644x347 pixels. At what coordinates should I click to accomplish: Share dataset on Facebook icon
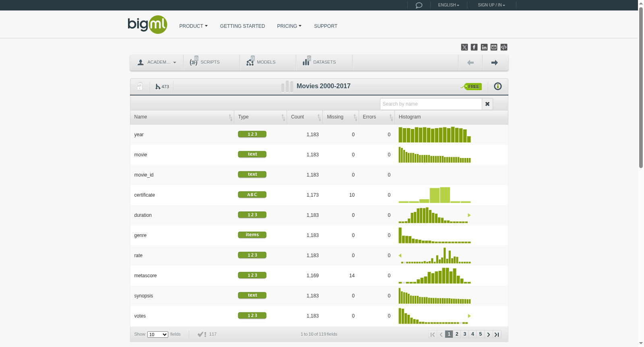coord(474,47)
